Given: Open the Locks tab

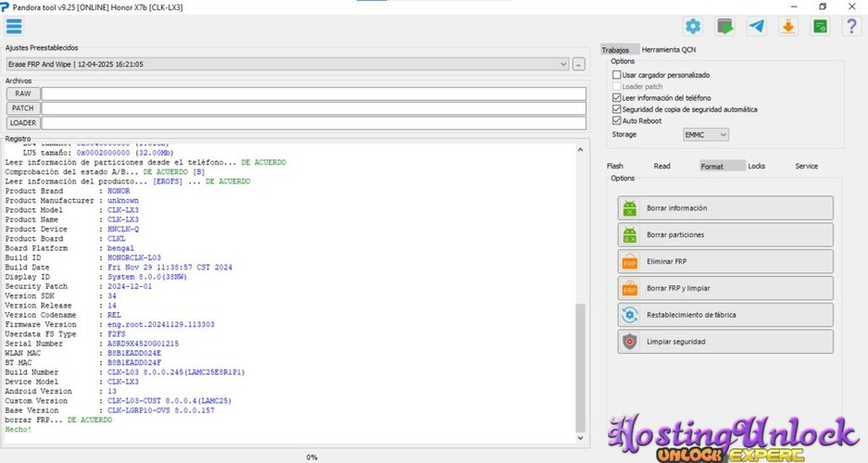Looking at the screenshot, I should click(756, 166).
